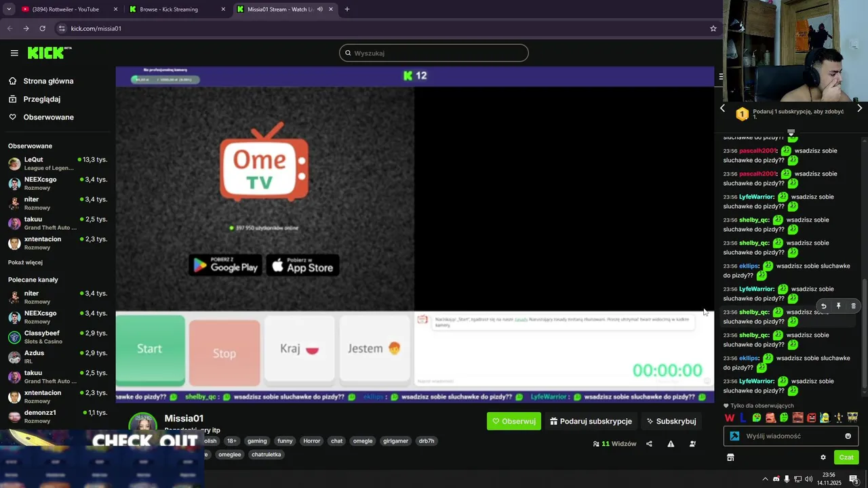
Task: Open Discord tray icon in taskbar
Action: click(x=776, y=479)
